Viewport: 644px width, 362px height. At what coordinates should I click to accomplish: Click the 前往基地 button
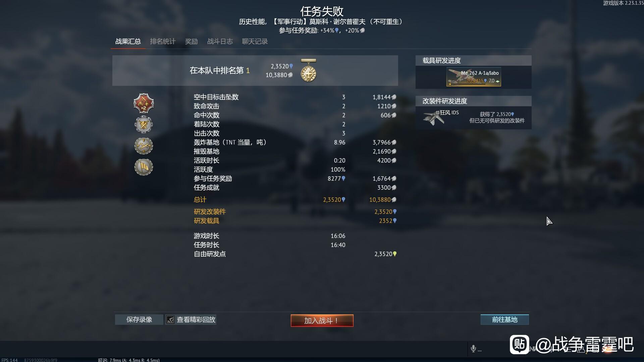coord(505,319)
